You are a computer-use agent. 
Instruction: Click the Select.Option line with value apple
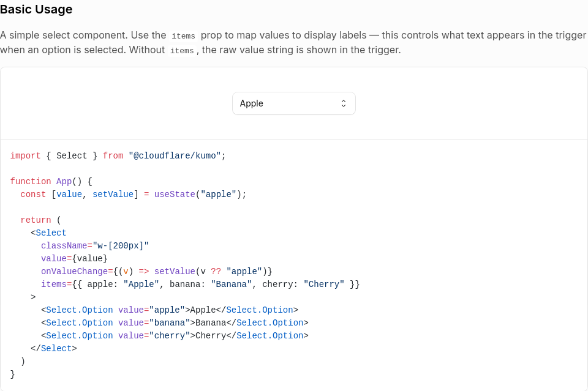click(170, 310)
